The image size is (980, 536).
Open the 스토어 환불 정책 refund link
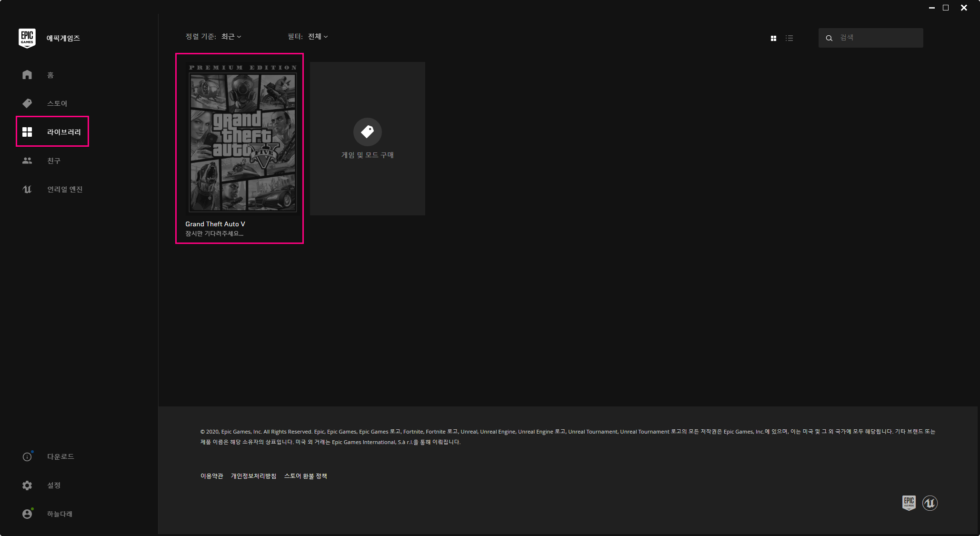[x=305, y=476]
